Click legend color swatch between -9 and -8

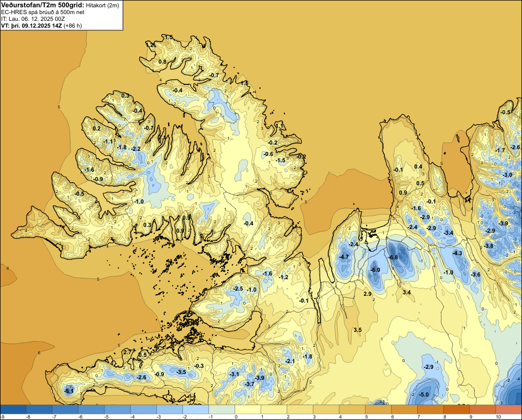coord(13,409)
